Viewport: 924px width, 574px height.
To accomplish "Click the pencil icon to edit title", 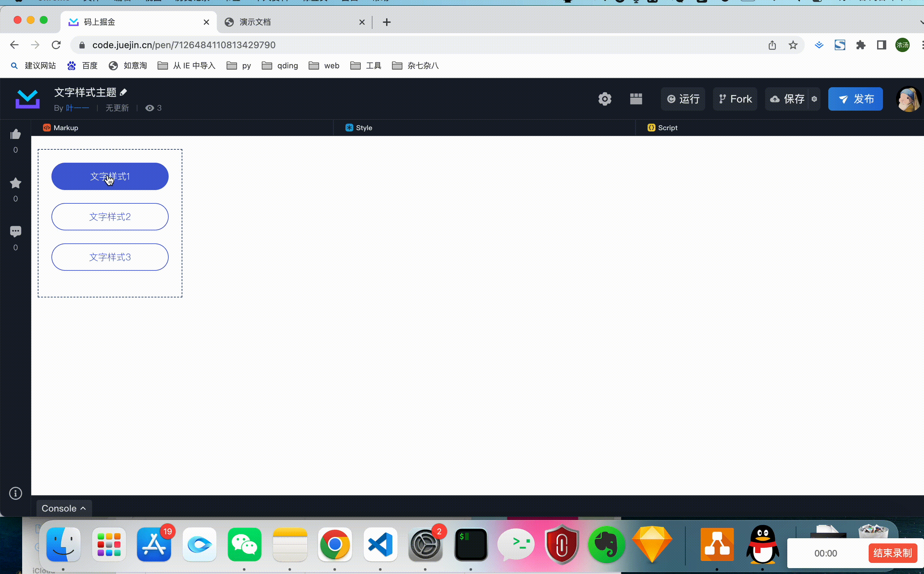I will tap(123, 92).
